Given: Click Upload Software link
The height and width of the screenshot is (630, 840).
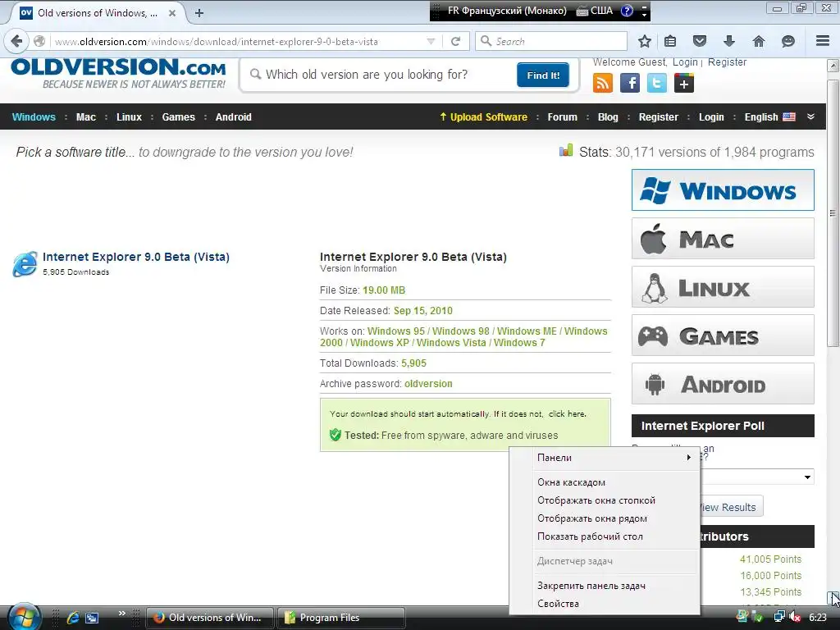Looking at the screenshot, I should tap(484, 116).
